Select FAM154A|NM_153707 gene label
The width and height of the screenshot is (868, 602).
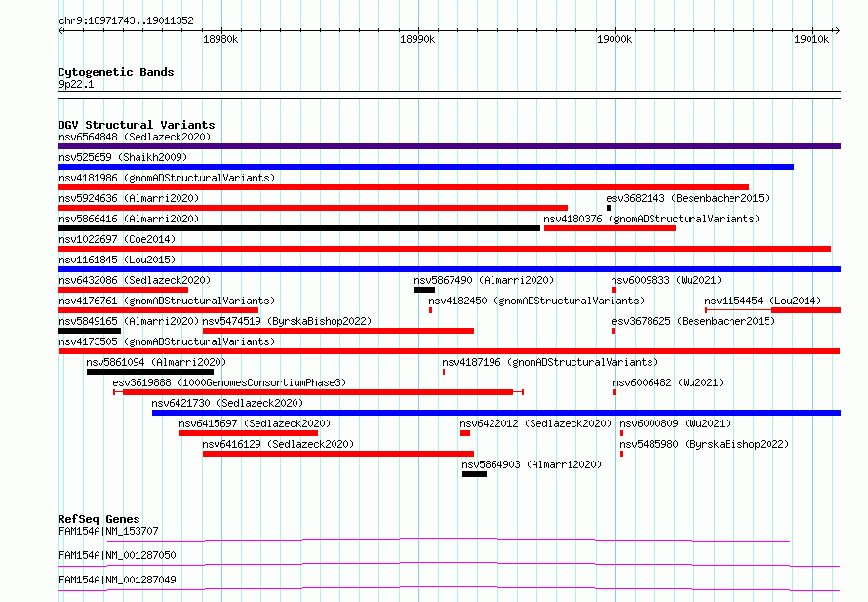108,531
